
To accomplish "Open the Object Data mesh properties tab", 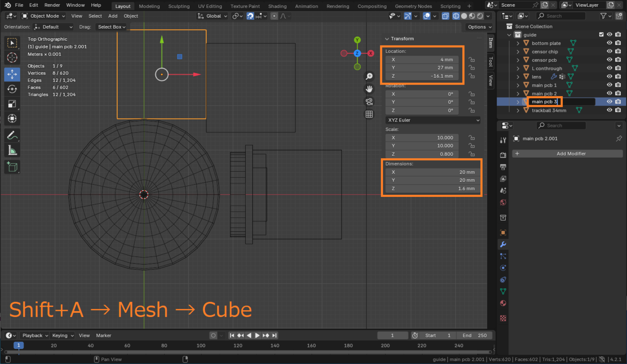I will coord(503,291).
